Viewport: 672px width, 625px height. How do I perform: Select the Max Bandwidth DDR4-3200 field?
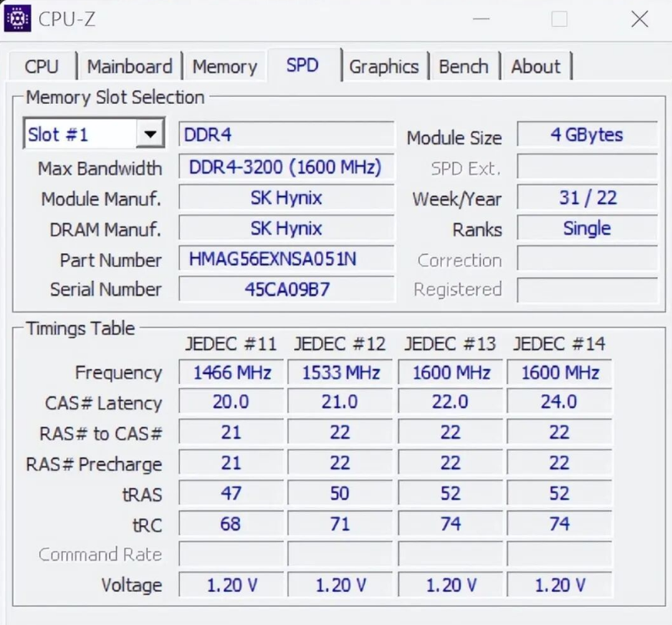286,167
